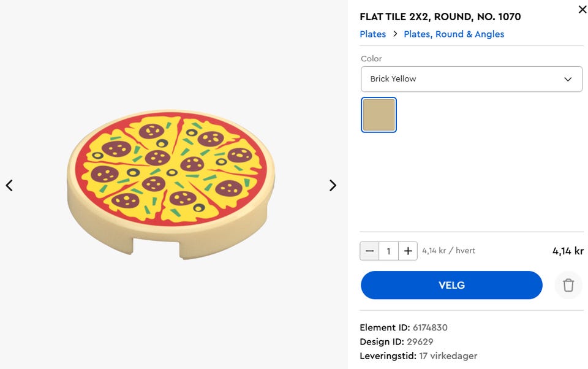
Task: Select the Brick Yellow color swatch
Action: tap(379, 115)
